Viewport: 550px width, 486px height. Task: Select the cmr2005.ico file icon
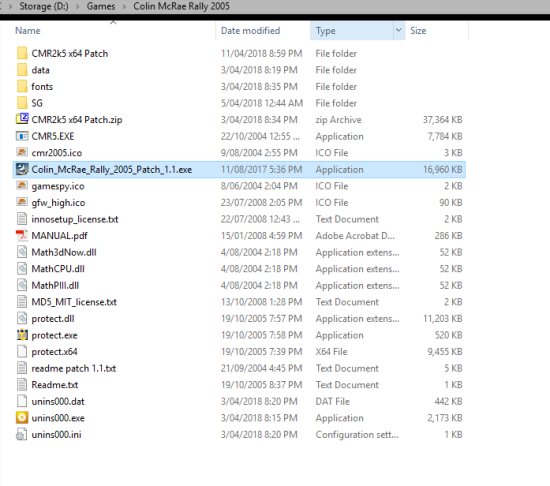click(22, 152)
